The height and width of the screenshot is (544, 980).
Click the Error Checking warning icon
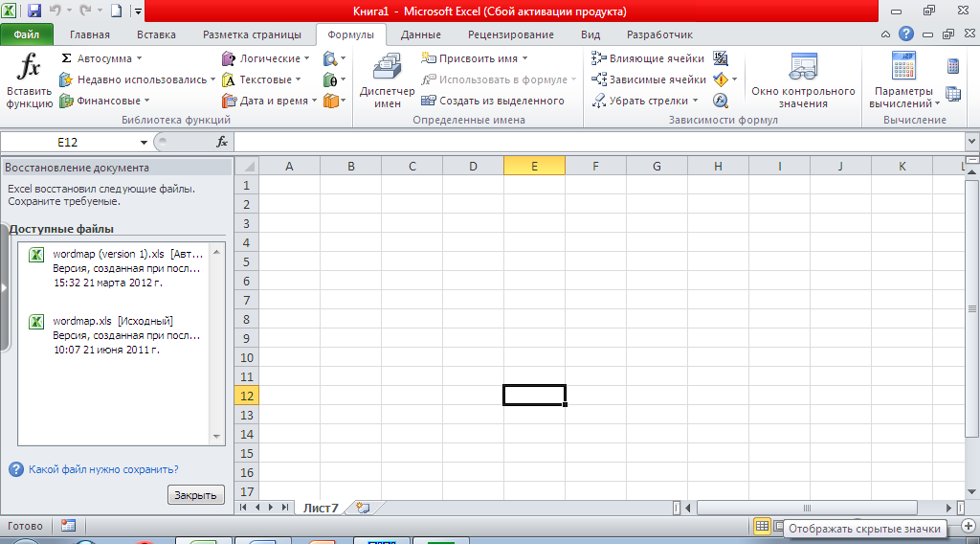pyautogui.click(x=721, y=79)
